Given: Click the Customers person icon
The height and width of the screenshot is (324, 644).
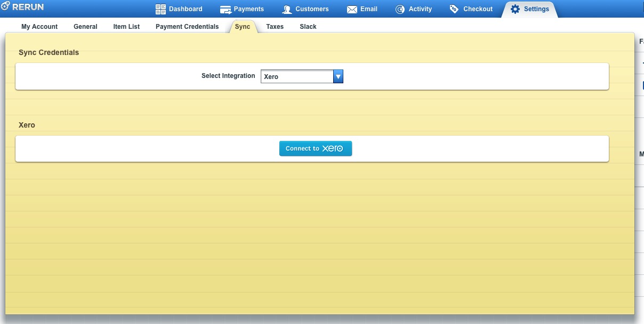Looking at the screenshot, I should (x=287, y=10).
